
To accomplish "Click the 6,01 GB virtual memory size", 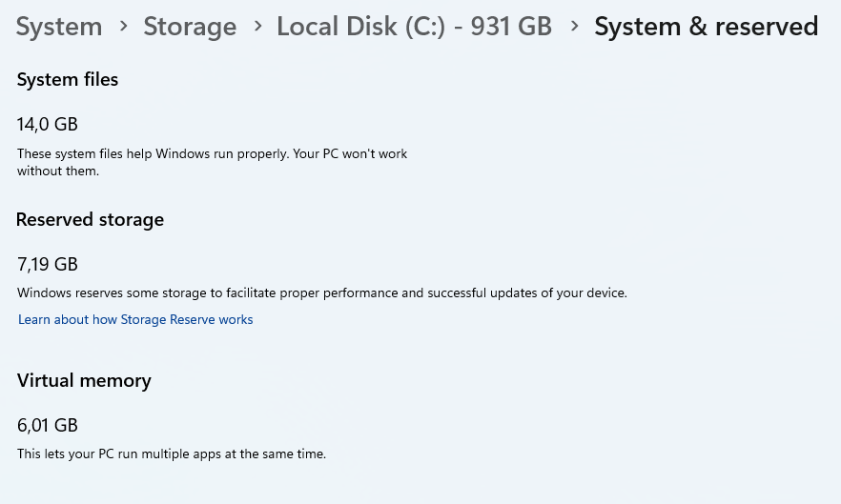I will (48, 425).
